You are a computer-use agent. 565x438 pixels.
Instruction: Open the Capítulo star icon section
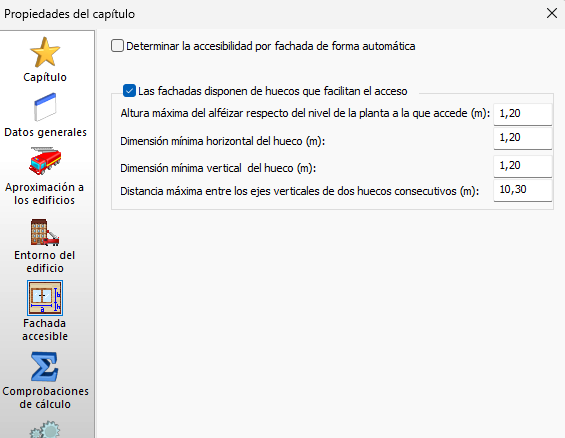point(45,52)
